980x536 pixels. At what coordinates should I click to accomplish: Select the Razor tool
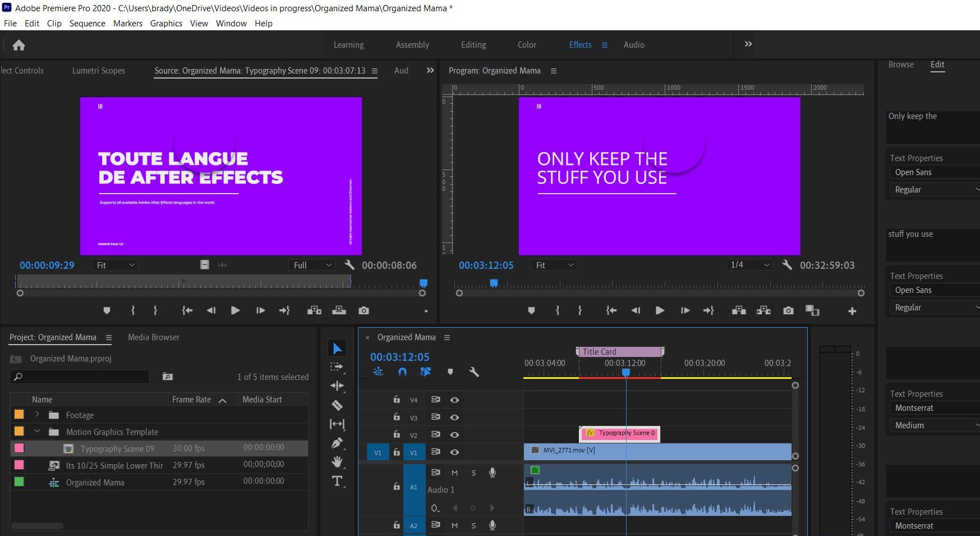click(x=337, y=405)
